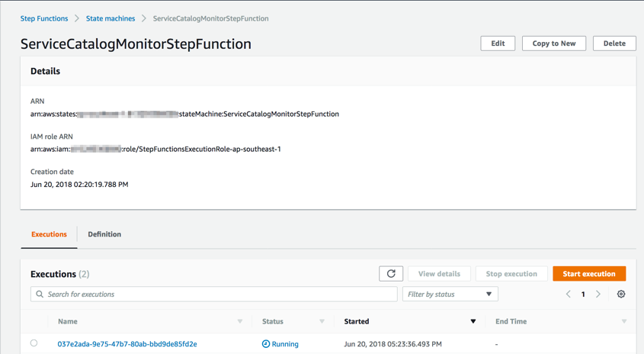The image size is (644, 354).
Task: Click the Status column header
Action: (x=273, y=321)
